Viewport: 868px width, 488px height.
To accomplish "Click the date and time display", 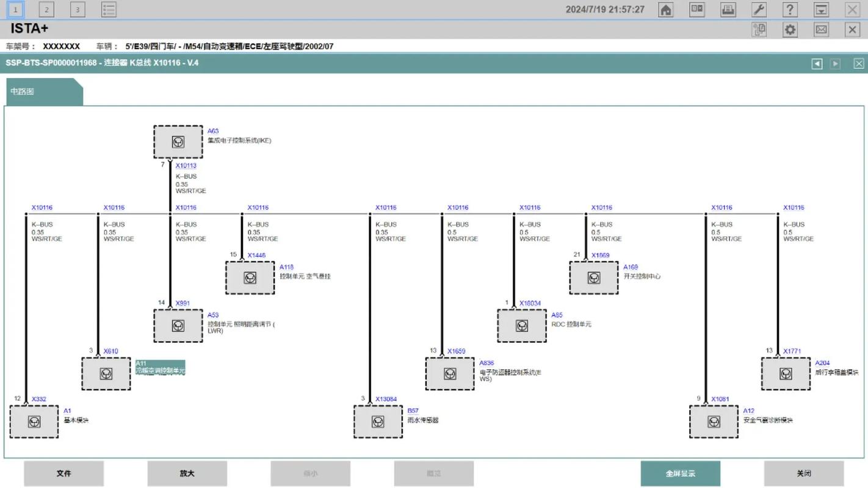I will tap(605, 9).
